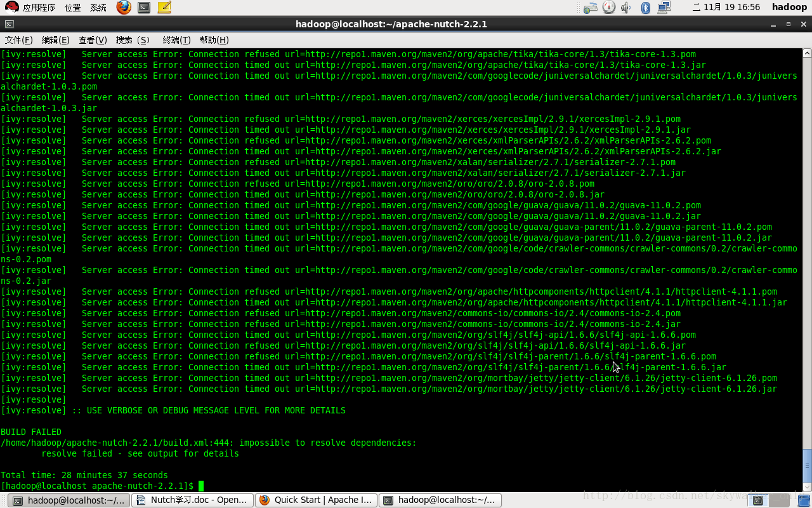This screenshot has height=508, width=812.
Task: Click the commons-io-2.4.jar error line
Action: pos(341,324)
